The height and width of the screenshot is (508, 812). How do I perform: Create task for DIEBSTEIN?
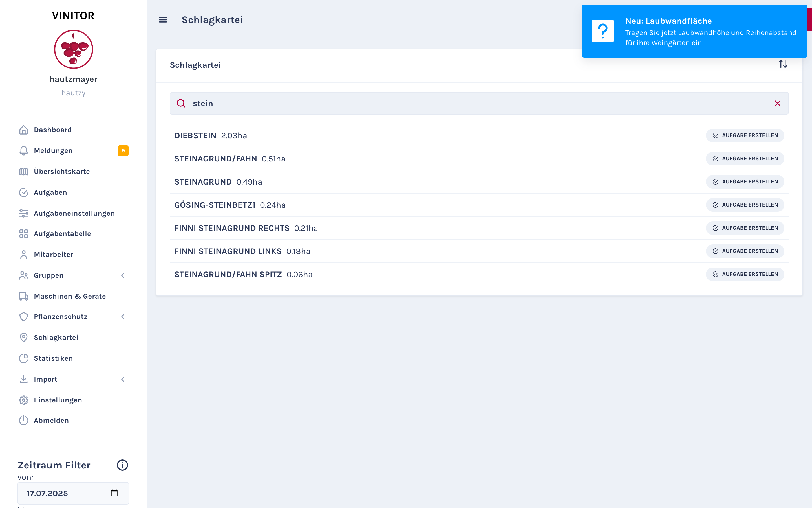tap(745, 135)
